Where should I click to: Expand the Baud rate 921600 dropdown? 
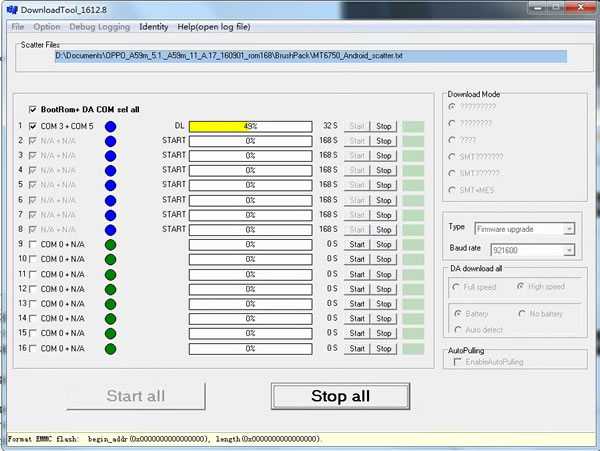525,248
